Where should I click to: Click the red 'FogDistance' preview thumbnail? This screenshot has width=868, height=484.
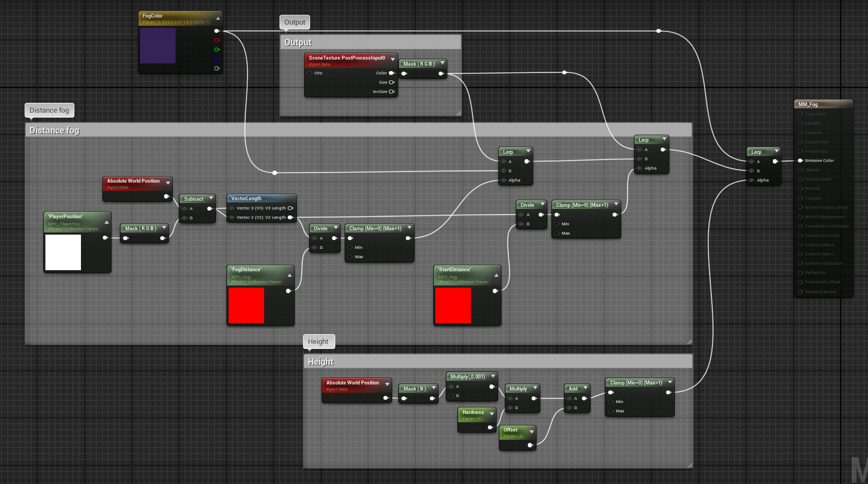point(246,306)
